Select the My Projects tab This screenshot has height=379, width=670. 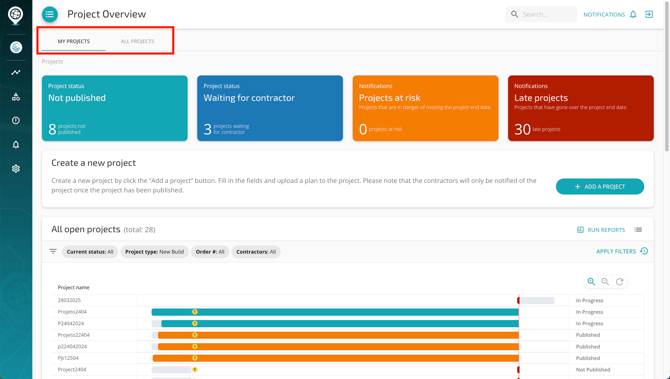[x=74, y=41]
